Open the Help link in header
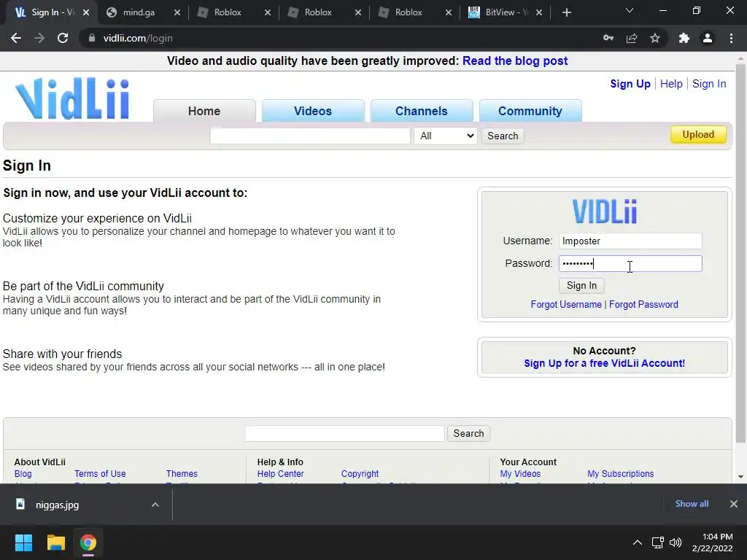Screen dimensions: 747x560 [671, 84]
